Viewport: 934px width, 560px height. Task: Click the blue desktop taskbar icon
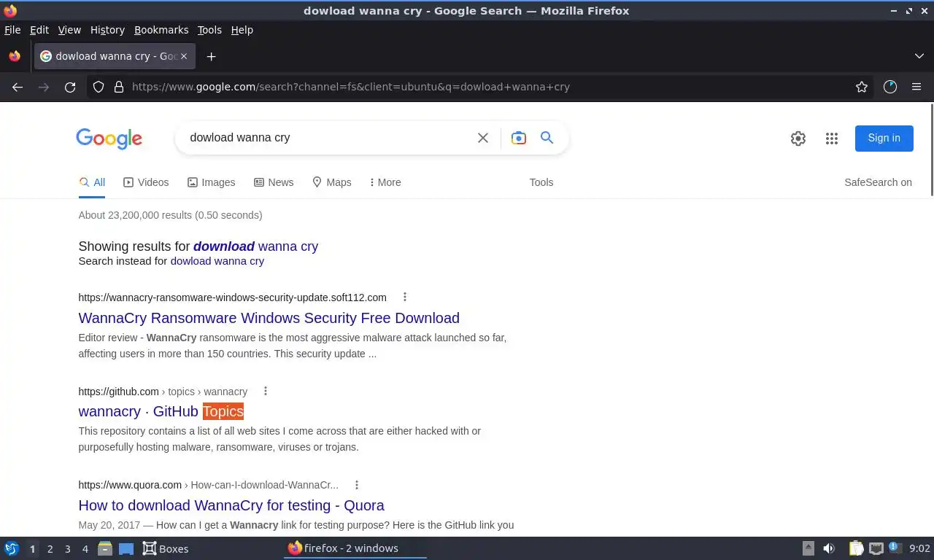126,549
